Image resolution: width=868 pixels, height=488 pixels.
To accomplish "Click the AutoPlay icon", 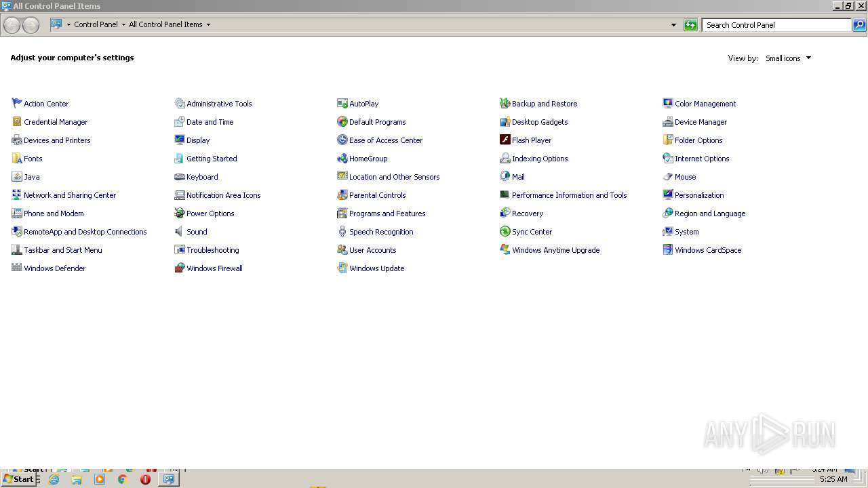I will pos(342,104).
